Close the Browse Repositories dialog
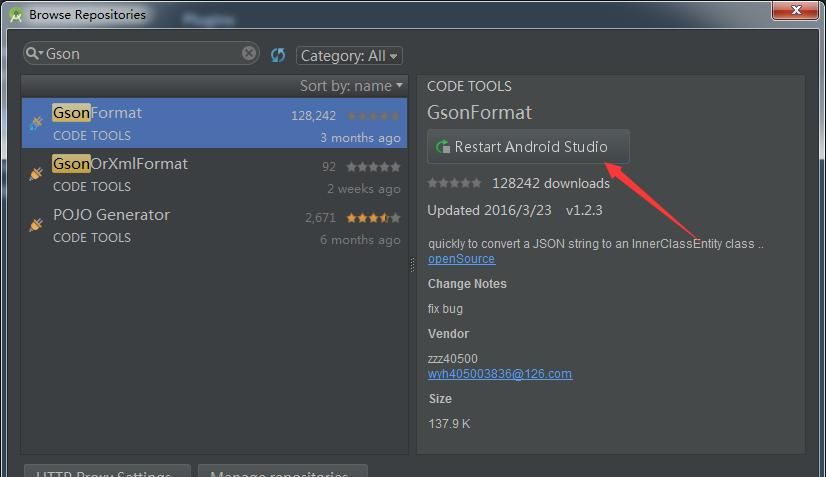The width and height of the screenshot is (826, 477). point(797,10)
